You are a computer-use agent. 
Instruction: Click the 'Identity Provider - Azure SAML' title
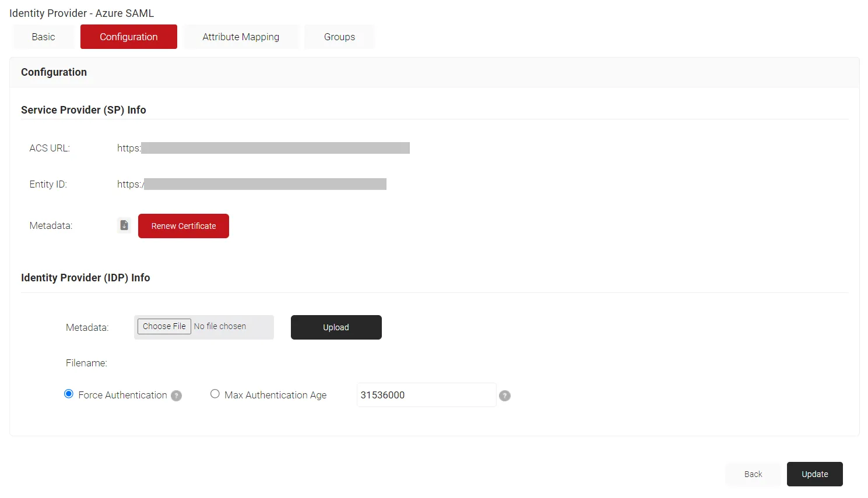tap(82, 13)
